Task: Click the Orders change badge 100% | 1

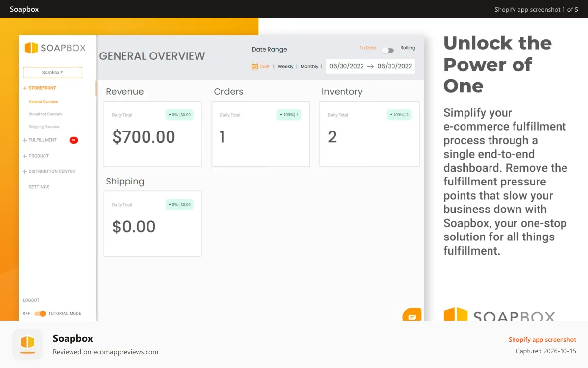Action: point(289,115)
